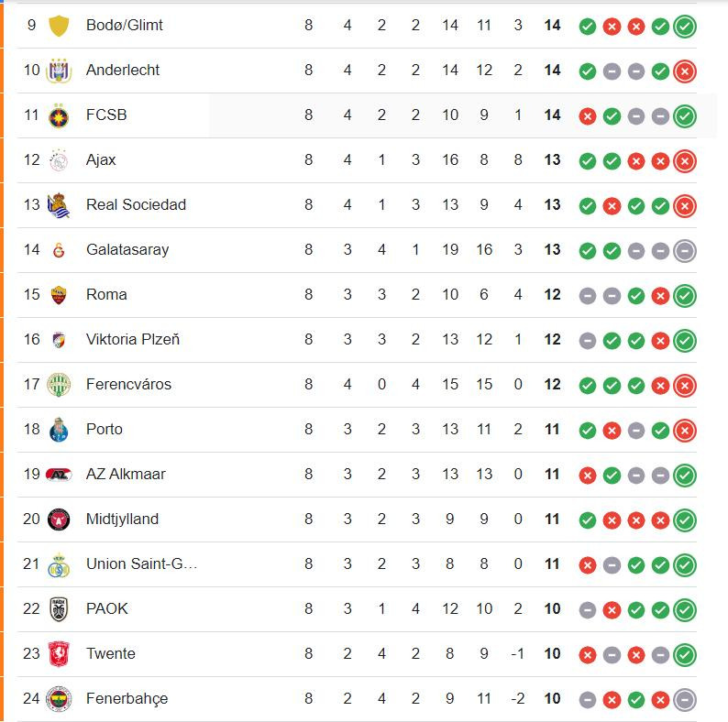
Task: Open the PAOK team link
Action: coord(106,608)
